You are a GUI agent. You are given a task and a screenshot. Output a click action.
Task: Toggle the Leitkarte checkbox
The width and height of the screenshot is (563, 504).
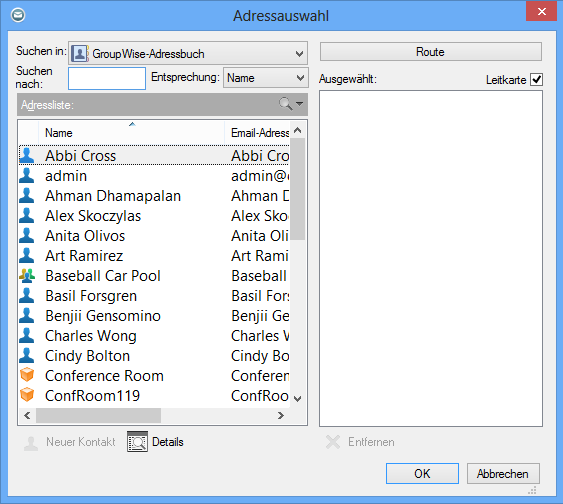tap(536, 79)
